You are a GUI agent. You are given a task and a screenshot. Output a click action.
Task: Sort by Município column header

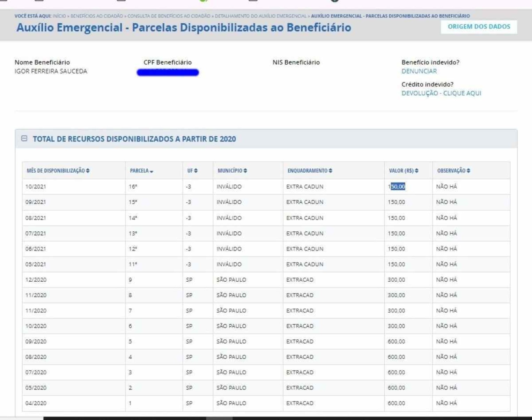(232, 171)
